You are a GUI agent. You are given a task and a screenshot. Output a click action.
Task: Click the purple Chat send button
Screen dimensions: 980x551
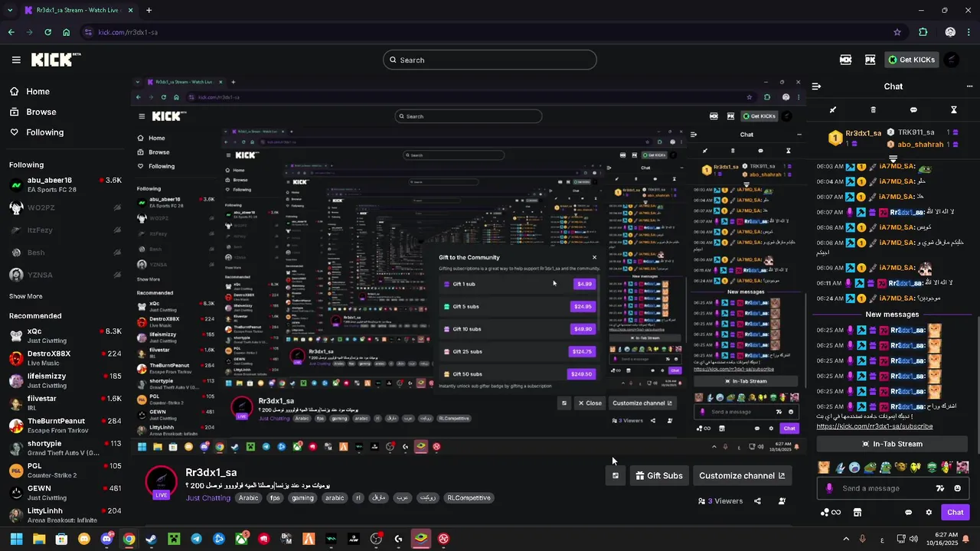pyautogui.click(x=955, y=513)
